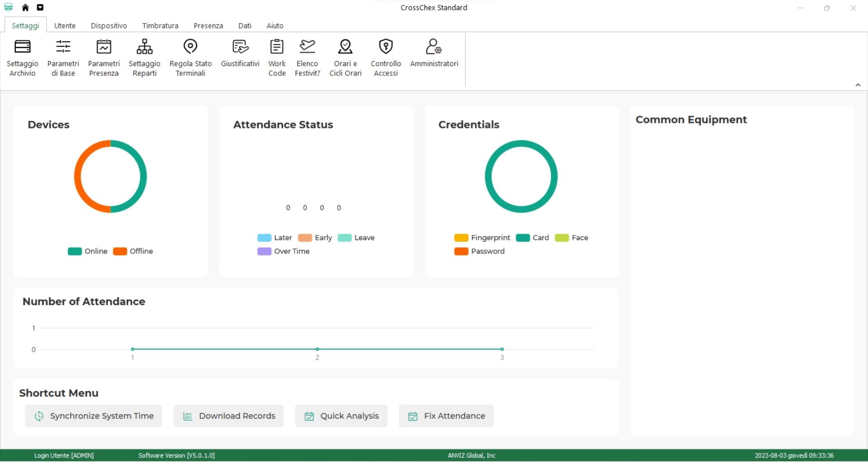Collapse the ribbon with the chevron
868x462 pixels.
tap(858, 85)
